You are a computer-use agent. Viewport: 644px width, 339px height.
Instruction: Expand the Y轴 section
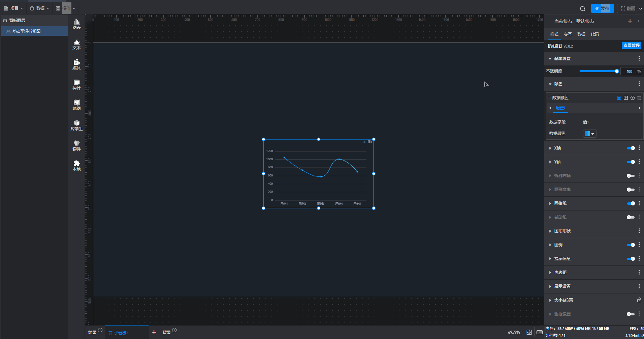[550, 162]
